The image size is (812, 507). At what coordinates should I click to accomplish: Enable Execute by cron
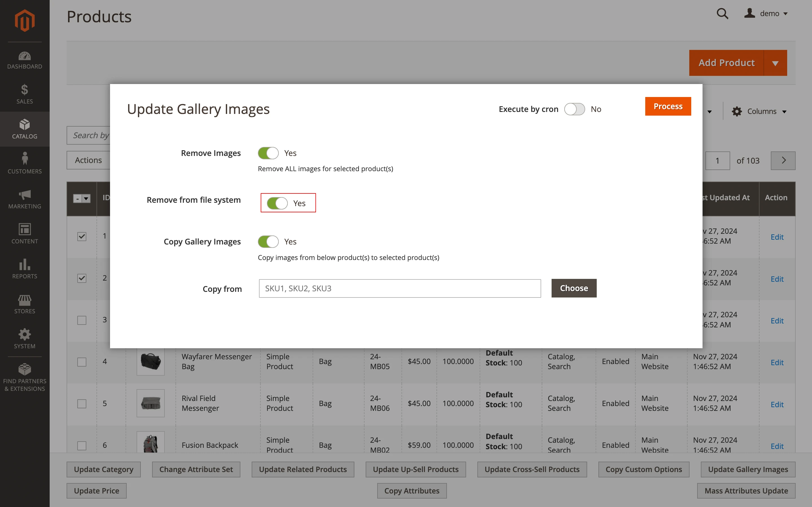574,109
